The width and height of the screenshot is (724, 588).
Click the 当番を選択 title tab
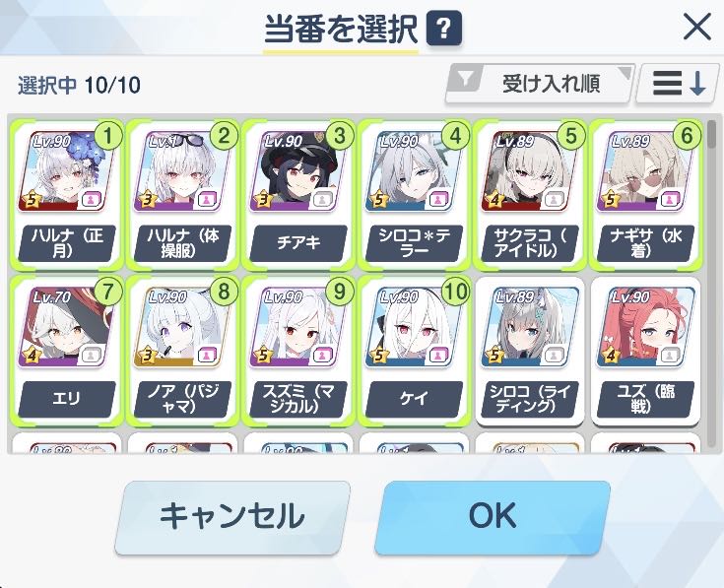(341, 30)
